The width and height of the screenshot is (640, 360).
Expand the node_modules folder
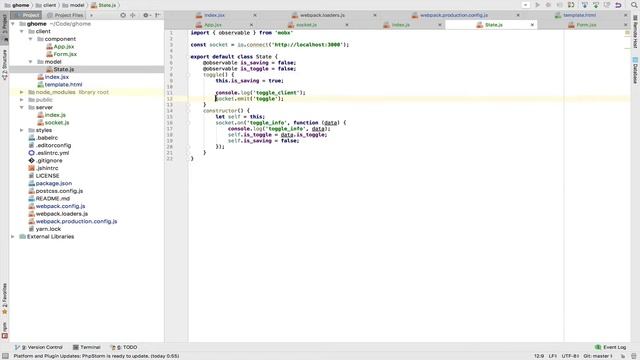(22, 92)
